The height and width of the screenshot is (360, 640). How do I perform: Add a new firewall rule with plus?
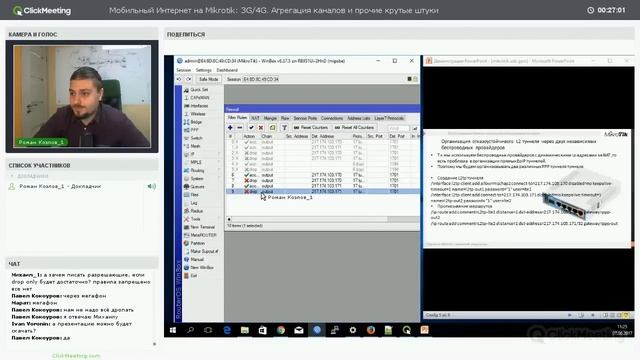[230, 128]
